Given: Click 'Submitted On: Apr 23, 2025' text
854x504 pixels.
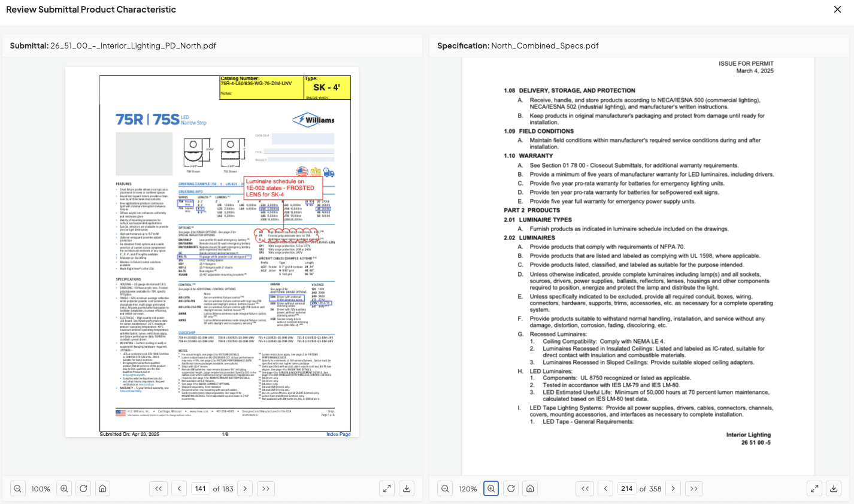Looking at the screenshot, I should [129, 434].
